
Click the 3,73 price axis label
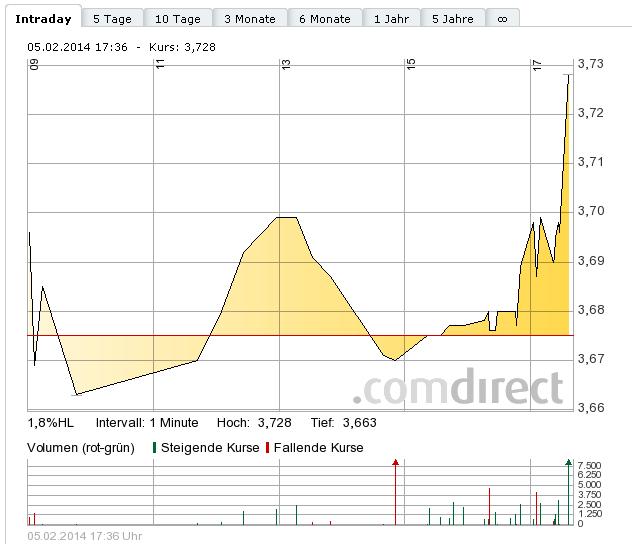pyautogui.click(x=590, y=64)
